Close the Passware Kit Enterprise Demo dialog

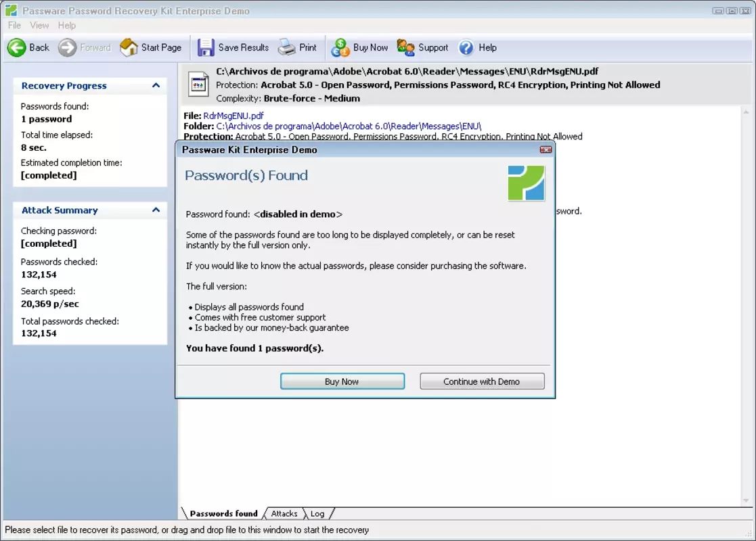[546, 150]
